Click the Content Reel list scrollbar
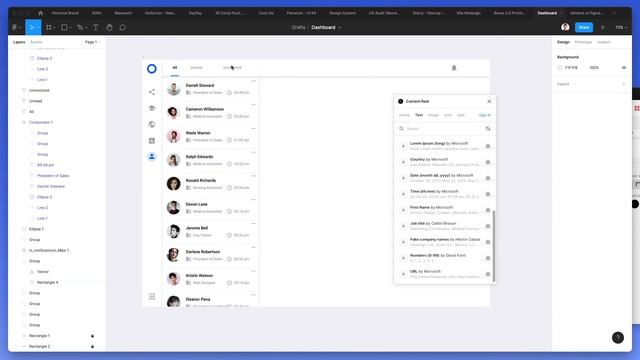The image size is (640, 360). click(x=493, y=246)
